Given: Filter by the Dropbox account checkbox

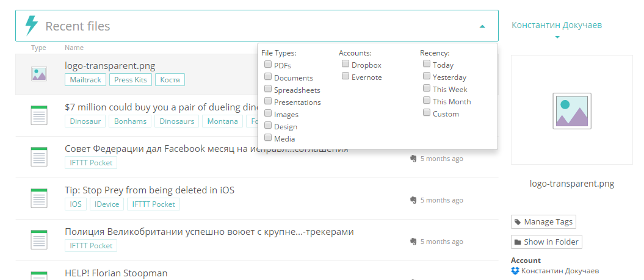Looking at the screenshot, I should pos(346,63).
